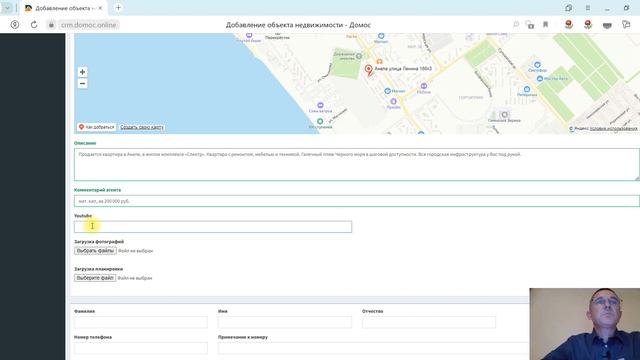Click Выберите файл for layout upload

95,278
